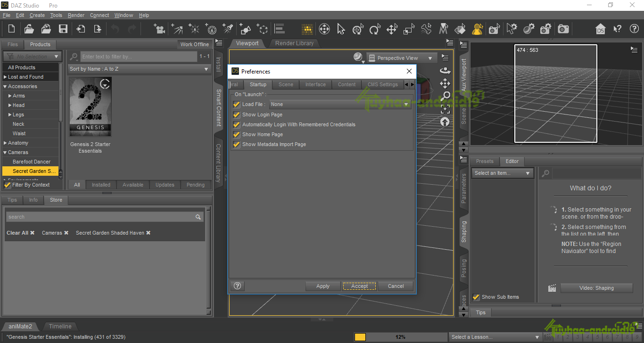
Task: Open the help question mark icon in the toolbar
Action: tap(634, 29)
